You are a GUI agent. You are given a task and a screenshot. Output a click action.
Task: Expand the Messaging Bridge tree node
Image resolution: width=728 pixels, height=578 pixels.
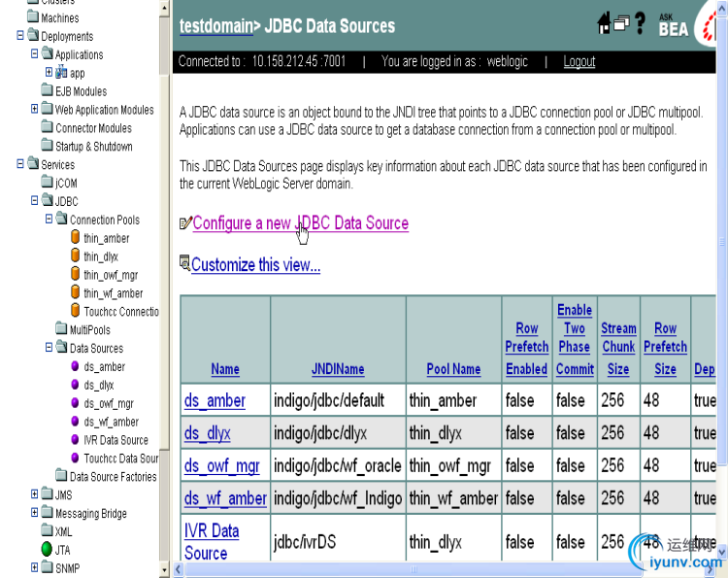pos(34,513)
